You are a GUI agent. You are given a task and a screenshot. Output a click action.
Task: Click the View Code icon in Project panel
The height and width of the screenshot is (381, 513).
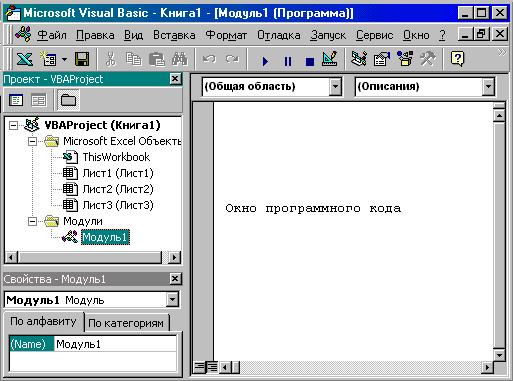[x=16, y=100]
